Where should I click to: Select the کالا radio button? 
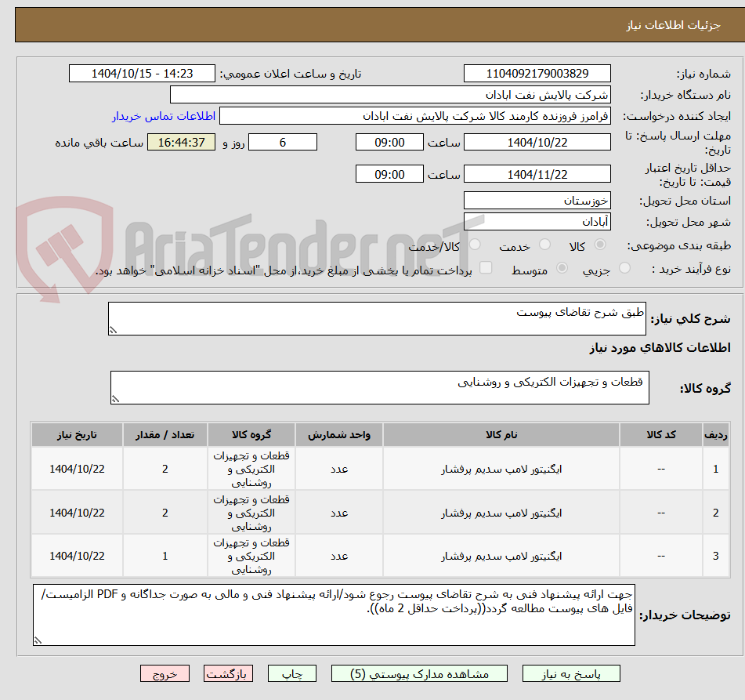600,245
